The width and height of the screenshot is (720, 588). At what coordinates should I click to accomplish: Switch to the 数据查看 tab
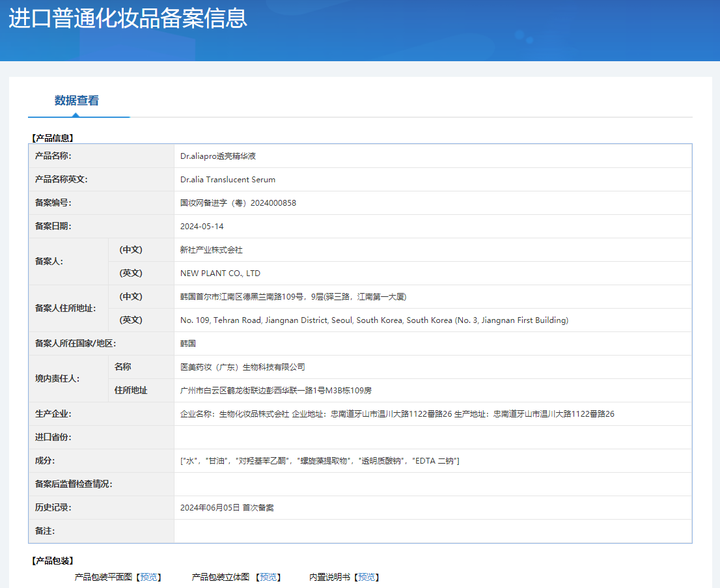[x=77, y=101]
